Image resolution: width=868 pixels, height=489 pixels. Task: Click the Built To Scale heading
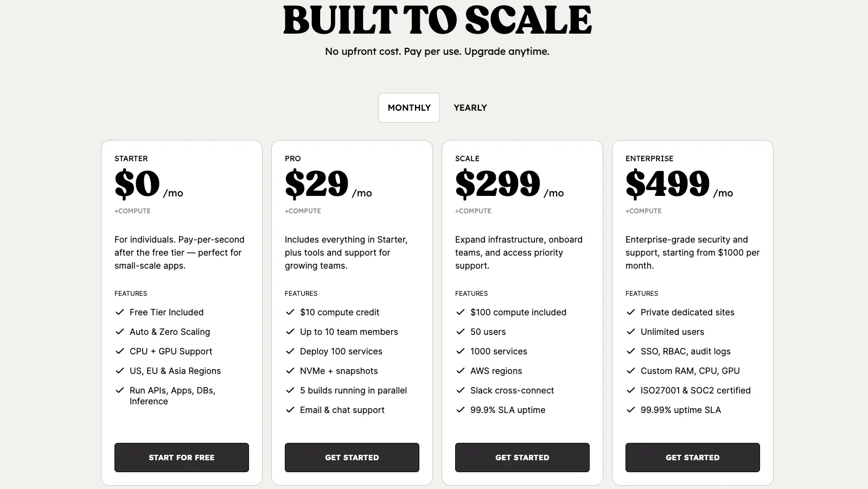[437, 21]
